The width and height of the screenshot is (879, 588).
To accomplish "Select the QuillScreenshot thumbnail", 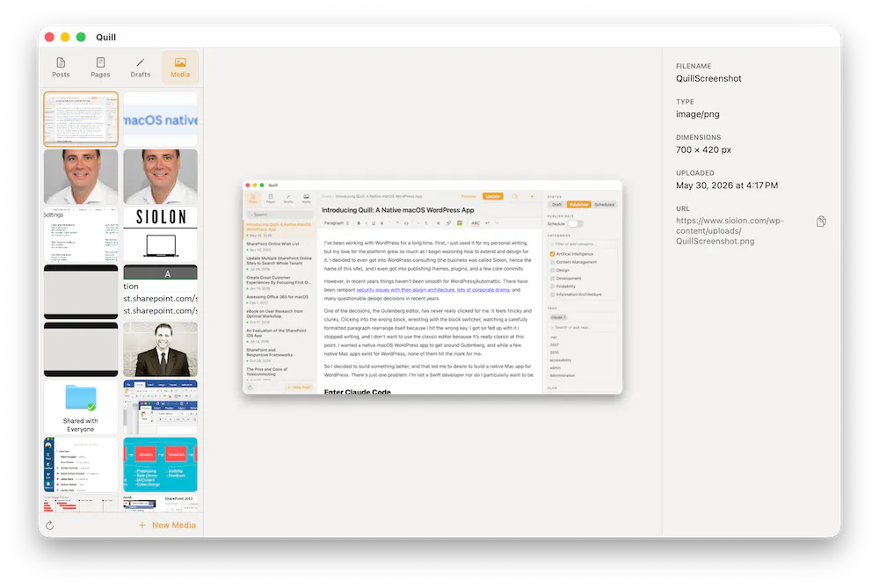I will coord(81,119).
